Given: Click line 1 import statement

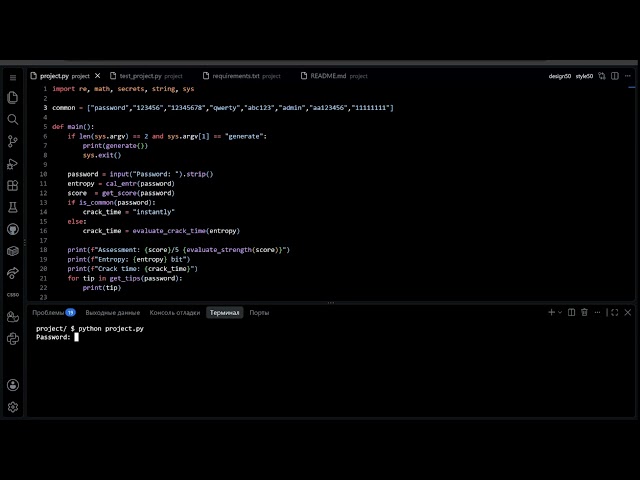Looking at the screenshot, I should pos(123,89).
